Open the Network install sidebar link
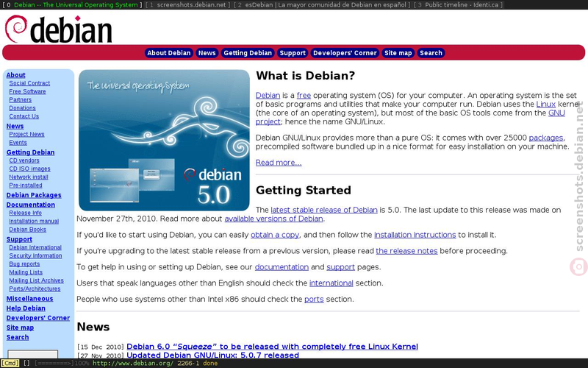Screen dimensions: 588x368 [29, 177]
